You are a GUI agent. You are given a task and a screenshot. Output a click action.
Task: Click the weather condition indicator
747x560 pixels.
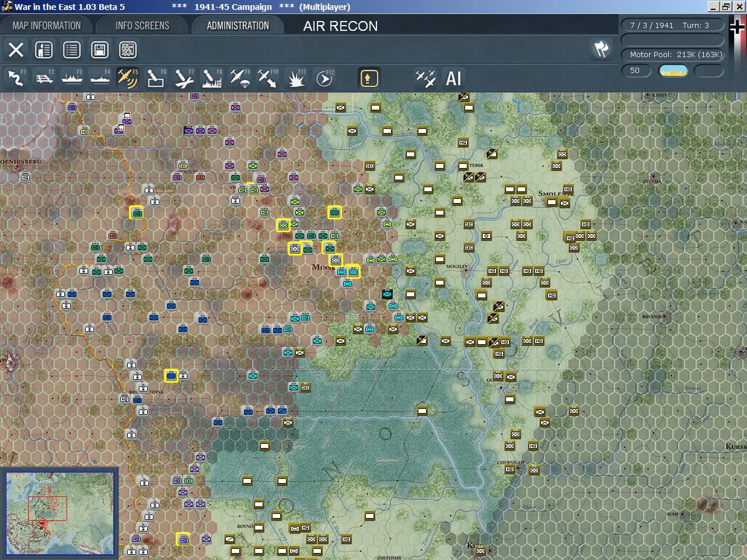tap(673, 71)
